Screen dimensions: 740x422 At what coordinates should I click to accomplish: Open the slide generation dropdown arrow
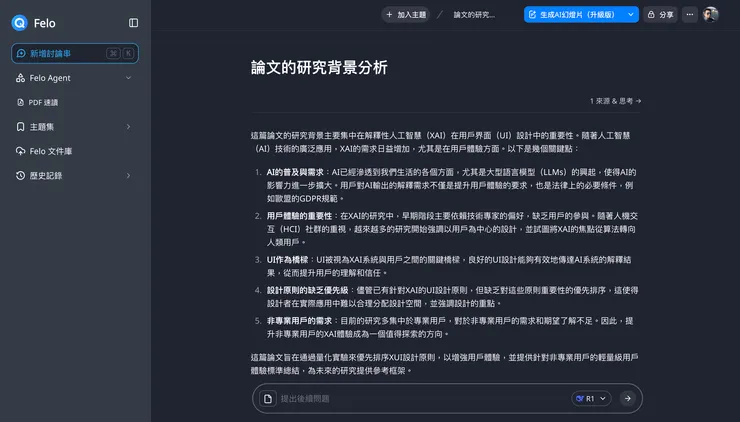tap(631, 15)
